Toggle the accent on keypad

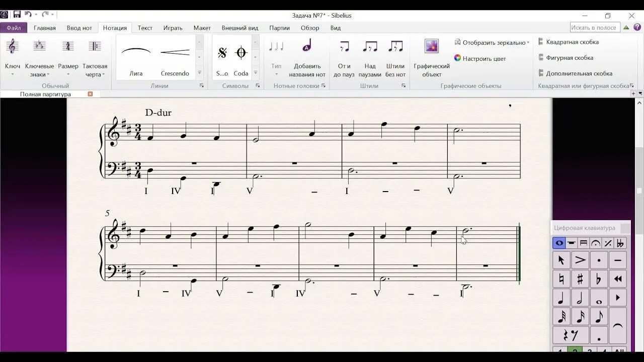pyautogui.click(x=580, y=260)
